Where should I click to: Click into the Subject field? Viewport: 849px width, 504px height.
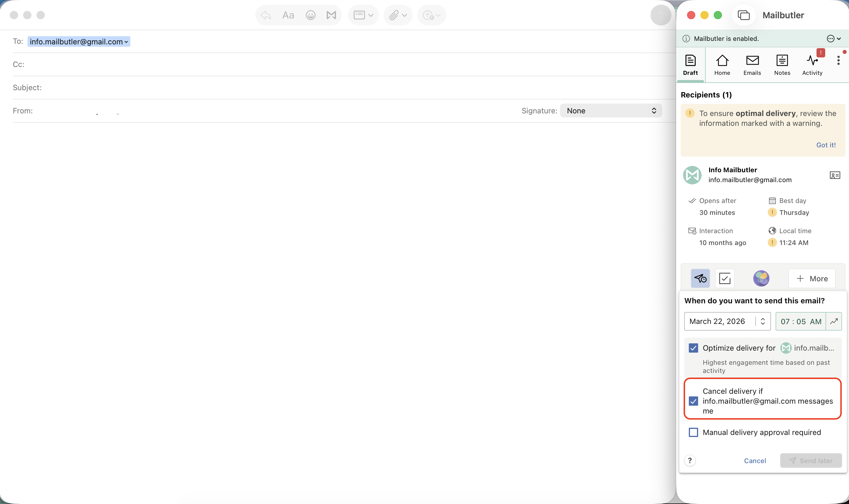click(x=343, y=88)
